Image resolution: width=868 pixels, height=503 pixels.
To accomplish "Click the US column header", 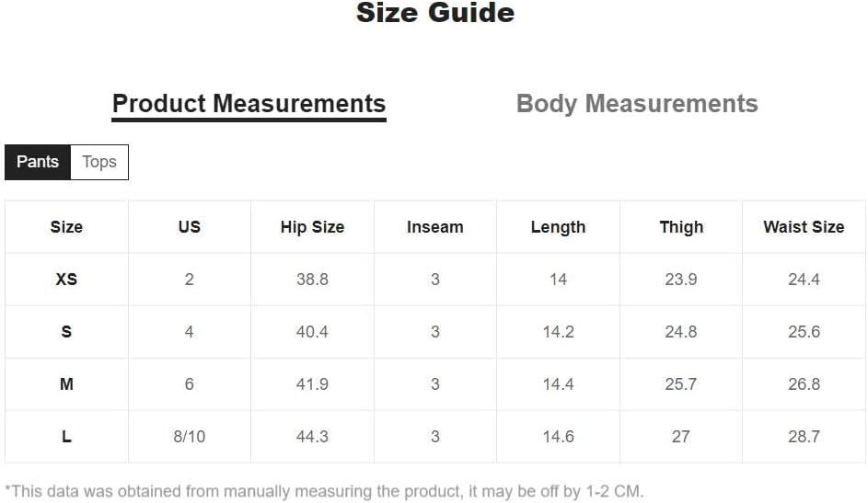I will point(190,226).
